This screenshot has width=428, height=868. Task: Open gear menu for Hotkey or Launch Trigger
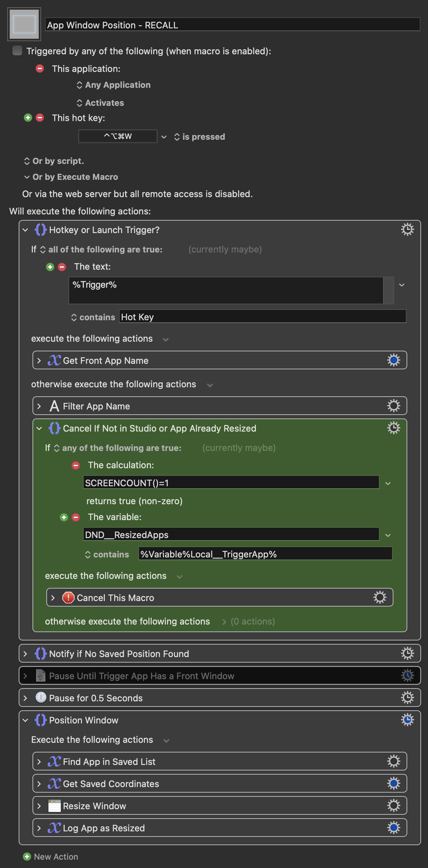tap(407, 230)
